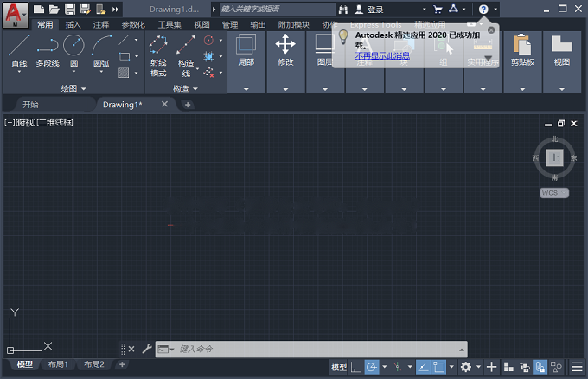The width and height of the screenshot is (588, 379).
Task: Click the Help question mark icon
Action: pyautogui.click(x=483, y=9)
